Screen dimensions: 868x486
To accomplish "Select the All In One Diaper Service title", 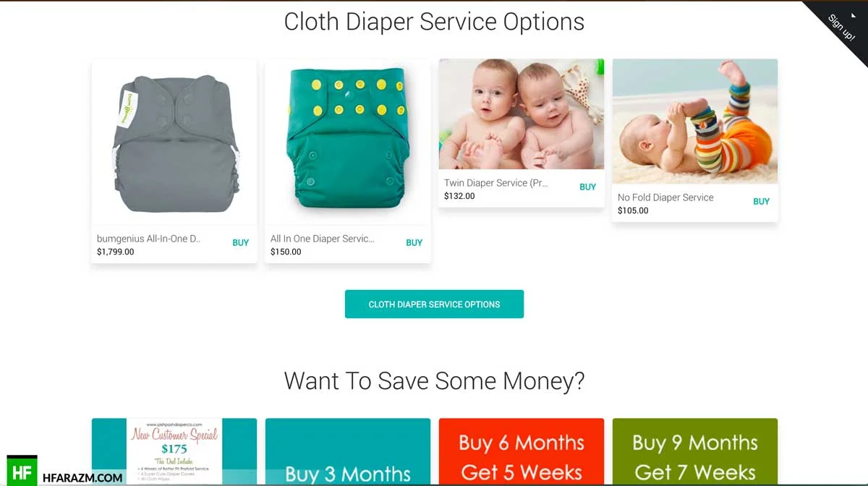I will point(323,239).
